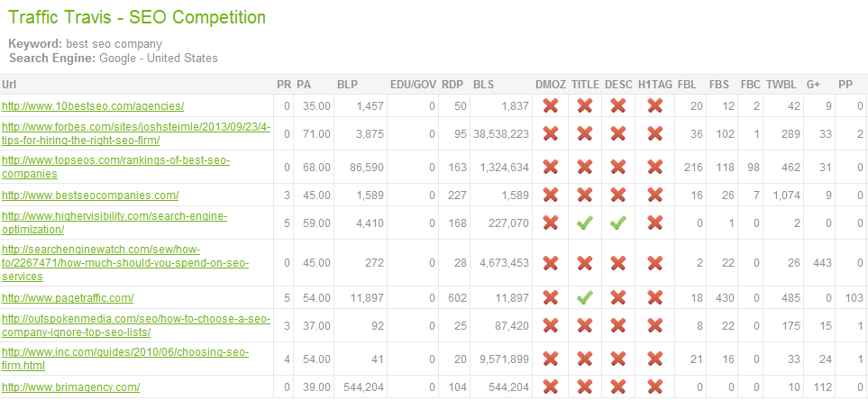Open the brimagency.com link

pos(71,387)
